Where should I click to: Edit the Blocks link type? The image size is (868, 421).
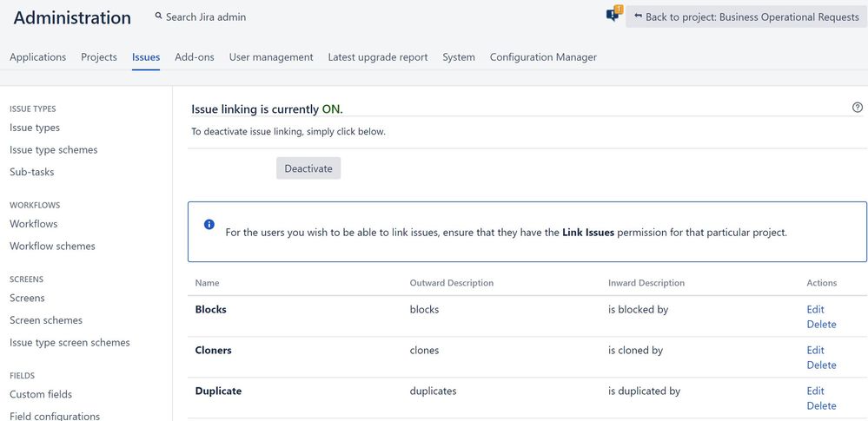(x=815, y=309)
